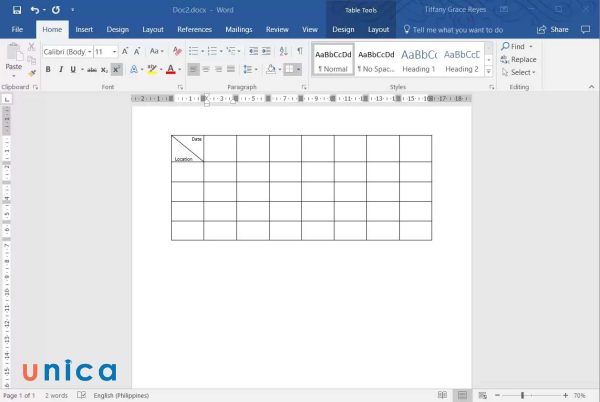The image size is (600, 402).
Task: Toggle Bold formatting
Action: point(48,69)
